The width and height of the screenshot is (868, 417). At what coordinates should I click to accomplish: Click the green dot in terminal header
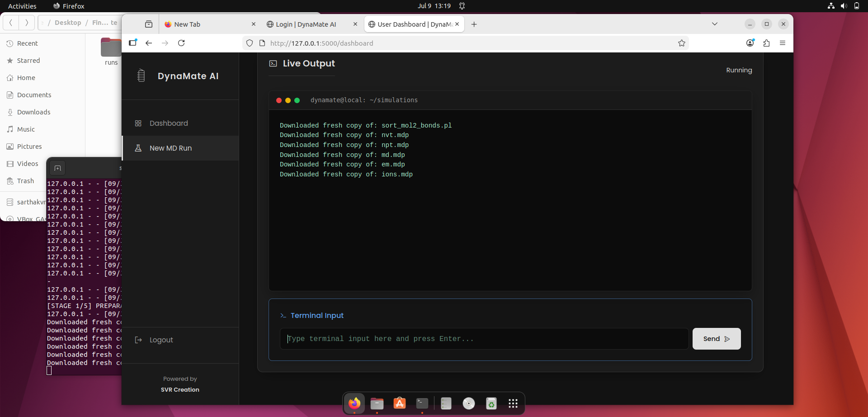297,100
